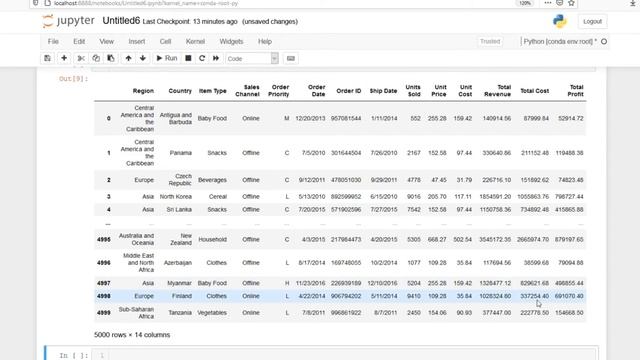Open the command palette keyboard icon

tap(291, 58)
